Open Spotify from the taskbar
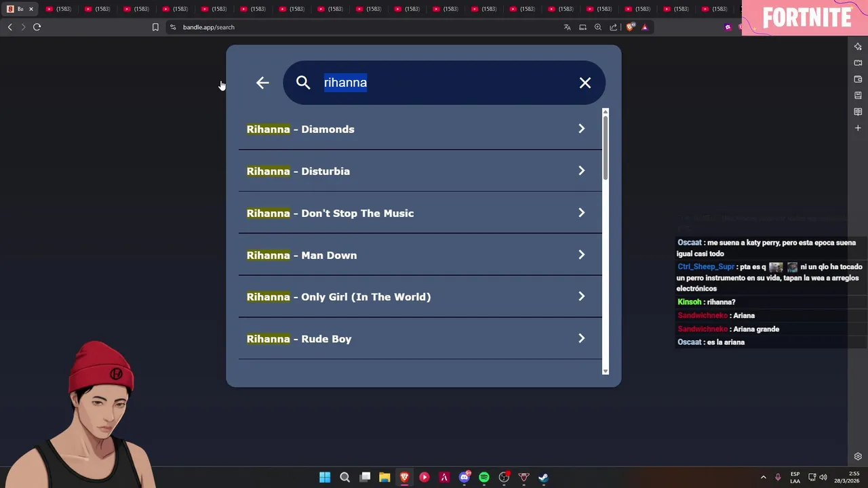 484,477
